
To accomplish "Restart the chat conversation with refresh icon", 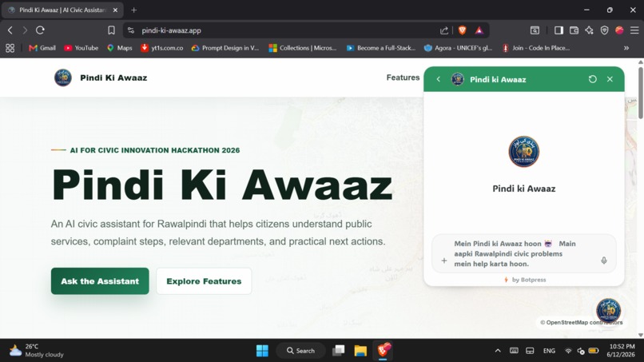I will click(592, 79).
